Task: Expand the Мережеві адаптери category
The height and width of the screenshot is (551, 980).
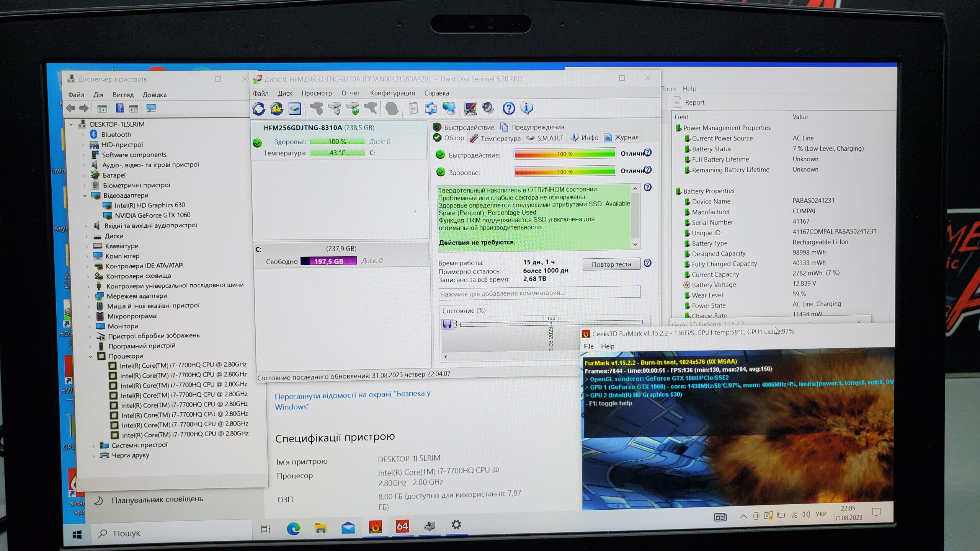Action: click(x=88, y=296)
